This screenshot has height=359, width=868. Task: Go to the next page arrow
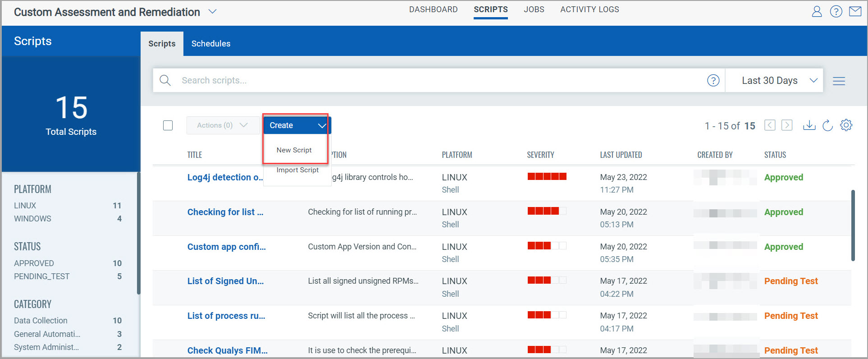tap(787, 125)
